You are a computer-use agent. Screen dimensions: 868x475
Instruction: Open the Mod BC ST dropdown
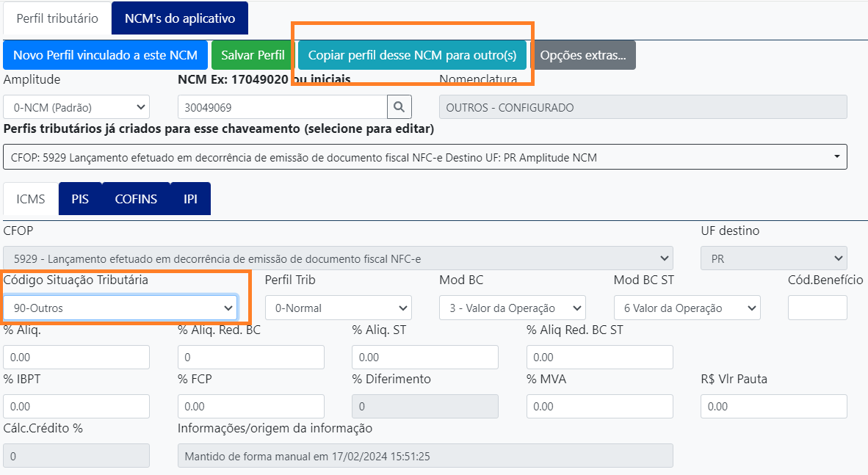687,308
